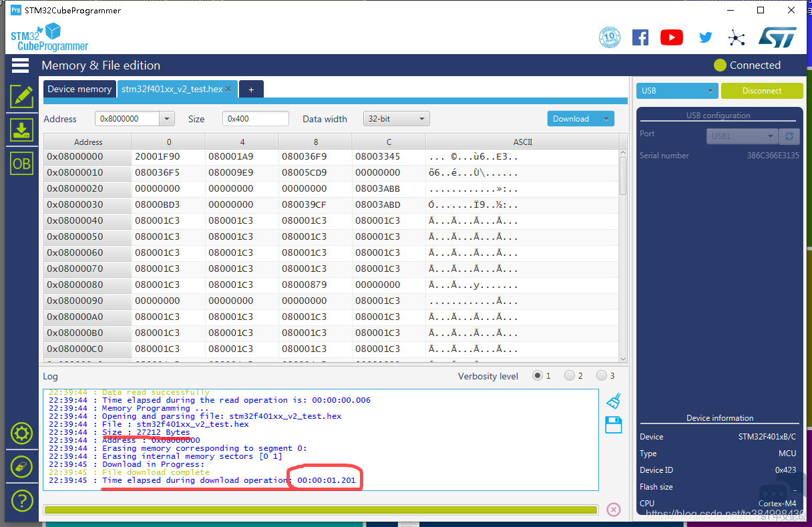Save the log with floppy icon

click(x=613, y=425)
